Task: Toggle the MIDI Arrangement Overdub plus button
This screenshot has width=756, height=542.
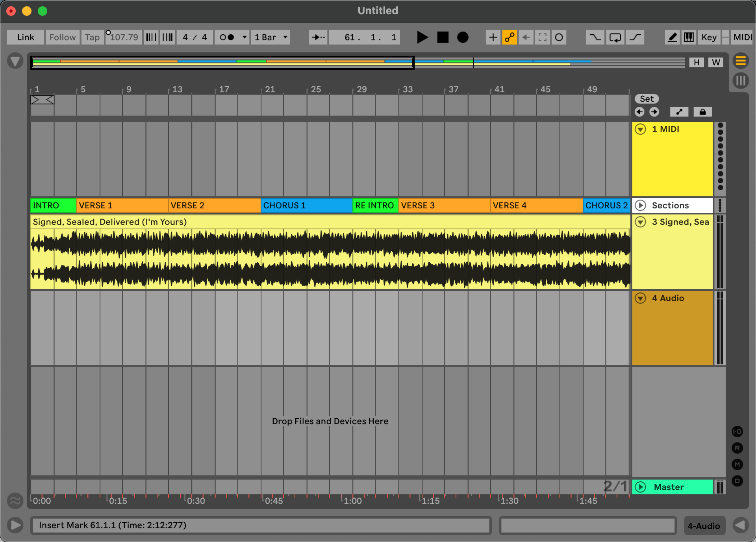Action: [x=493, y=37]
